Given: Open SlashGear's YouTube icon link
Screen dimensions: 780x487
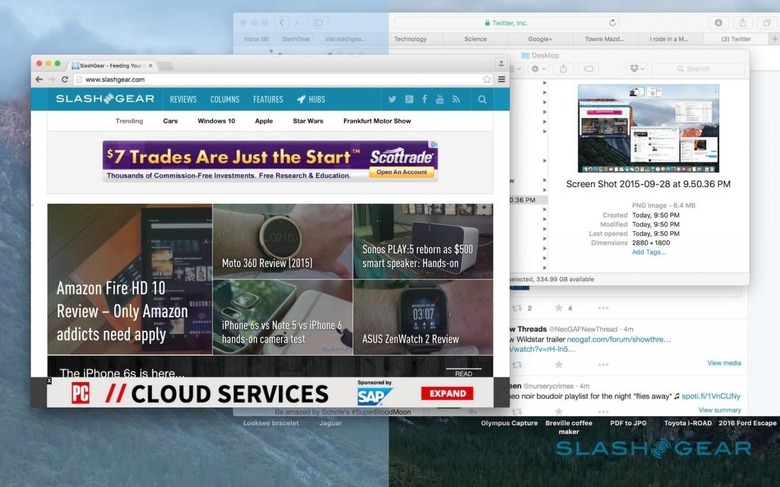Looking at the screenshot, I should tap(440, 99).
